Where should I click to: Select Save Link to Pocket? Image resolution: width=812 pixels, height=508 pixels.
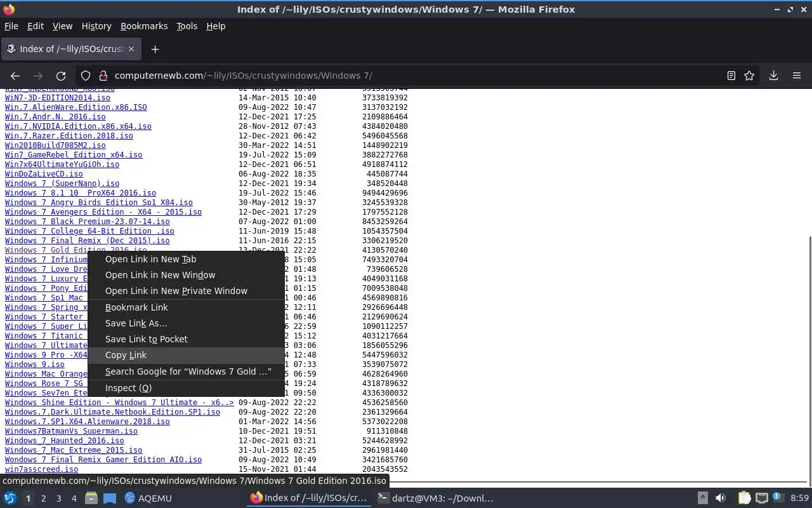[x=187, y=339]
